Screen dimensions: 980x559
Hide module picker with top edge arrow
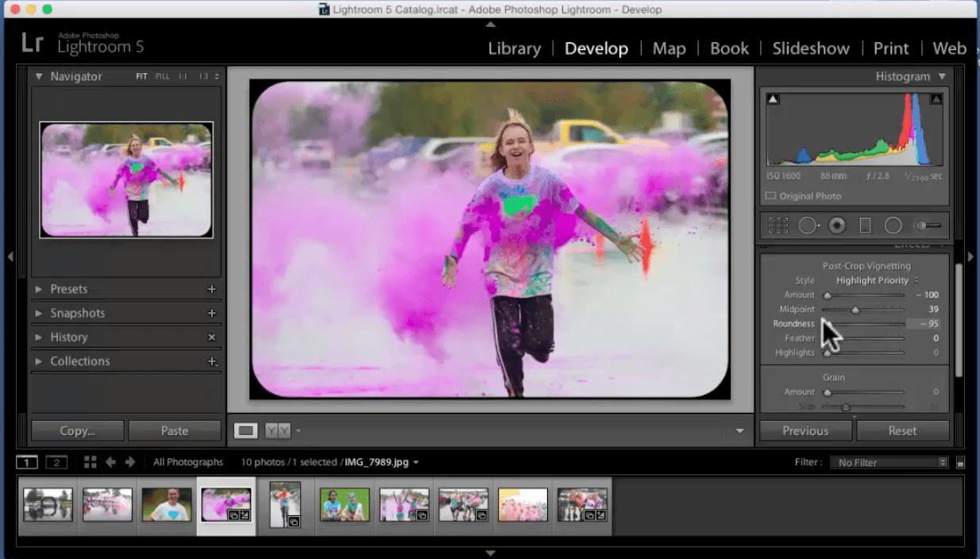(490, 25)
